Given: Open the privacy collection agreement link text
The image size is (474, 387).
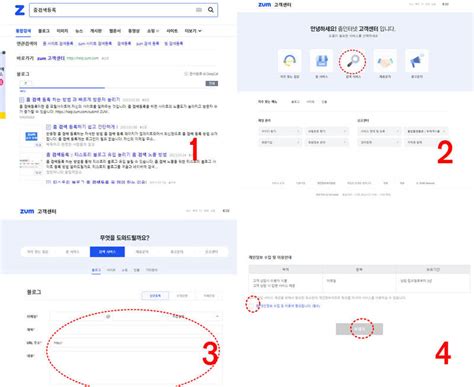Looking at the screenshot, I should click(x=288, y=306).
